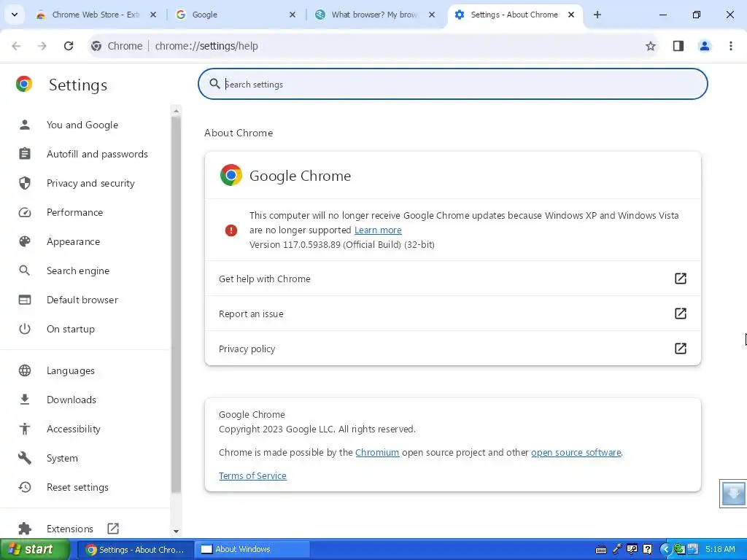747x560 pixels.
Task: Close the Google tab
Action: tap(293, 15)
